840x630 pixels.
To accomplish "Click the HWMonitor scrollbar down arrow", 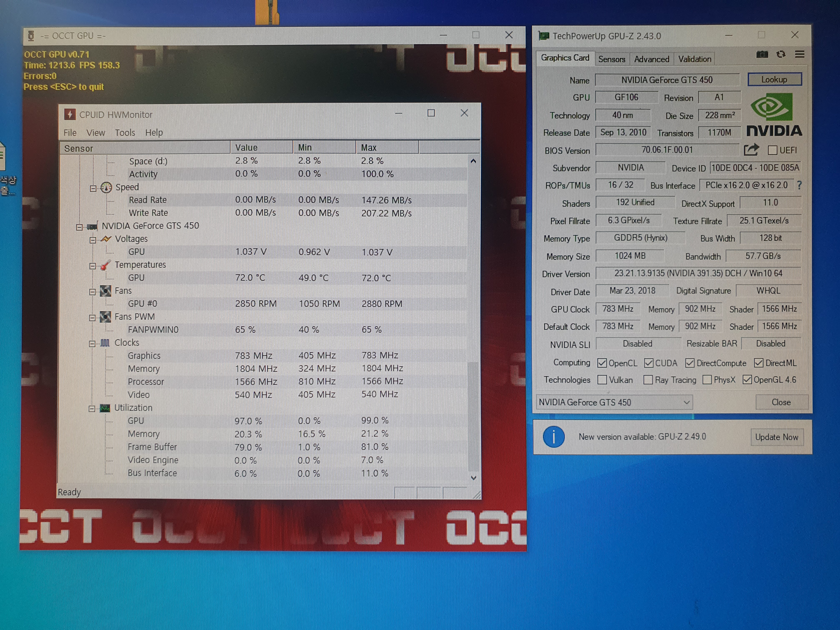I will pos(473,478).
